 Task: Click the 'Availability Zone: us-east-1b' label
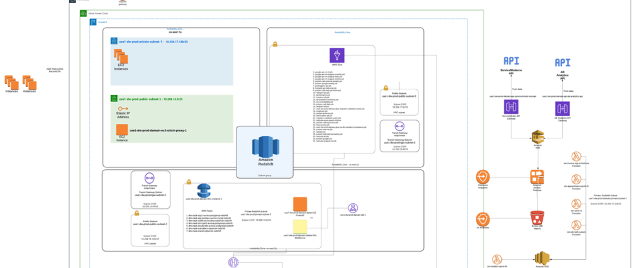(263, 248)
